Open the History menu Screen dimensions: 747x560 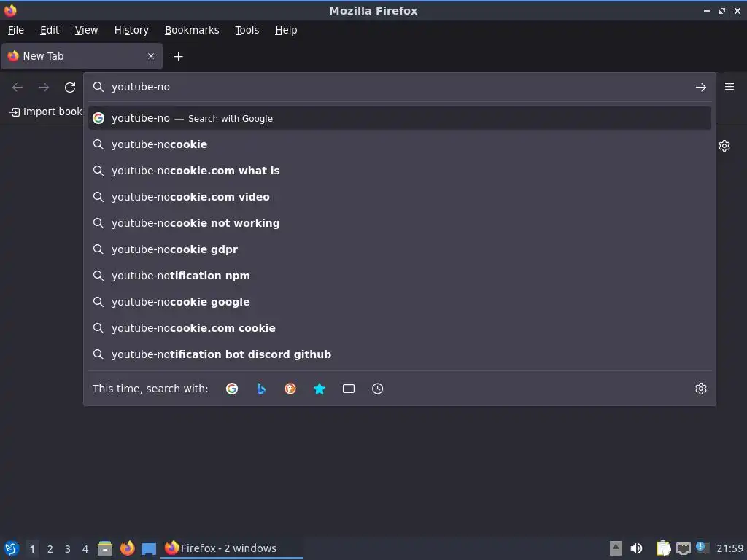tap(131, 30)
